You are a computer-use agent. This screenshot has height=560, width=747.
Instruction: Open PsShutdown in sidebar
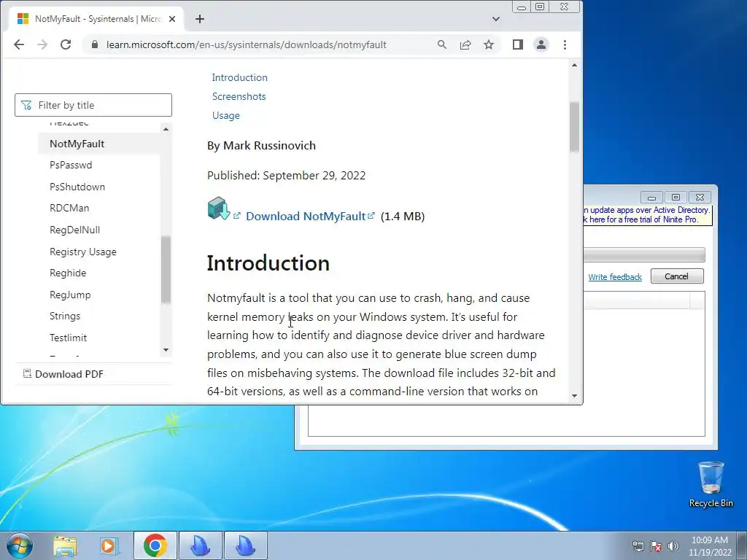(x=77, y=187)
